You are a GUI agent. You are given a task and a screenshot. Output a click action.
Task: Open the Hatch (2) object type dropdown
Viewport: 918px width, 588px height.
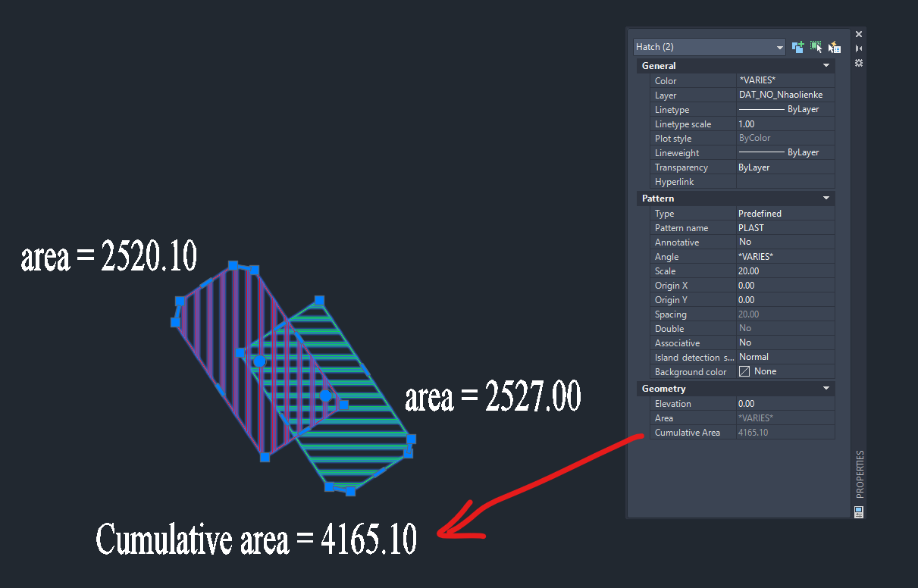point(709,47)
